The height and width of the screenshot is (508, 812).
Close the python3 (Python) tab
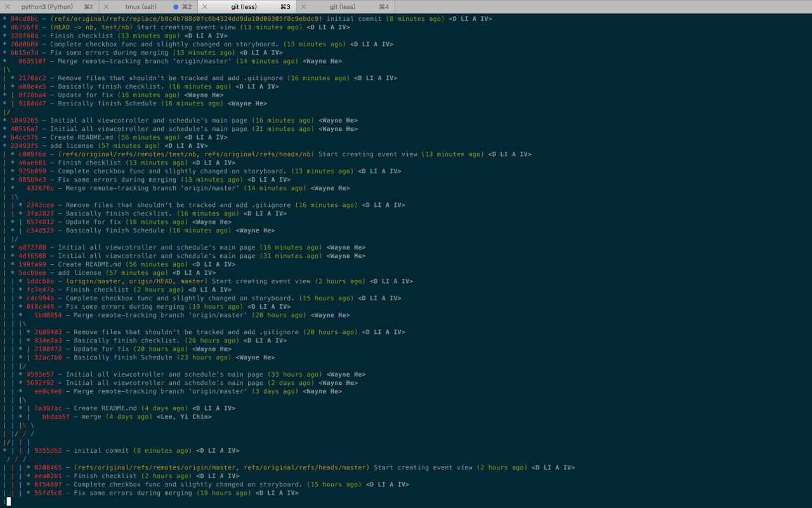(x=8, y=6)
